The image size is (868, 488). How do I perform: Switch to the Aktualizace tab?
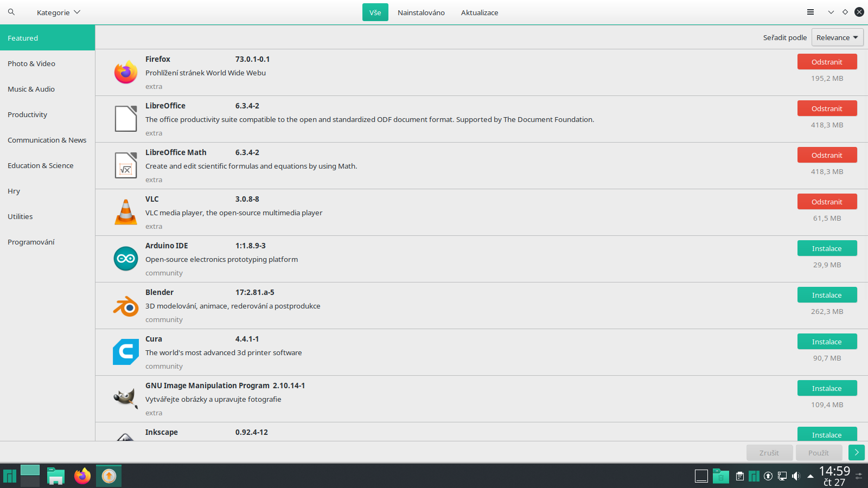coord(479,12)
